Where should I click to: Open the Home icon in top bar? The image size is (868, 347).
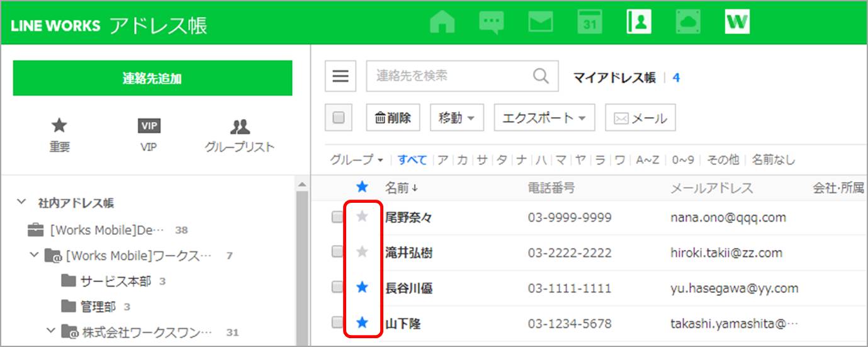tap(442, 23)
